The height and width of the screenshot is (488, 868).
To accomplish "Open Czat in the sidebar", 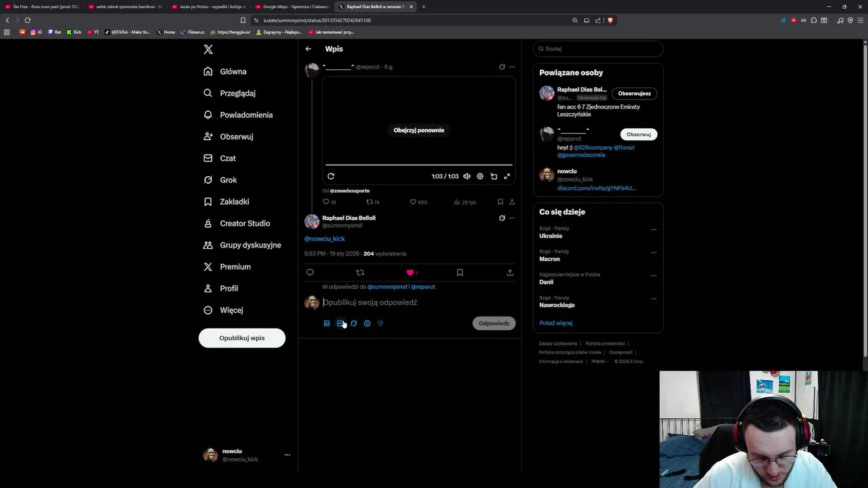I will tap(219, 158).
